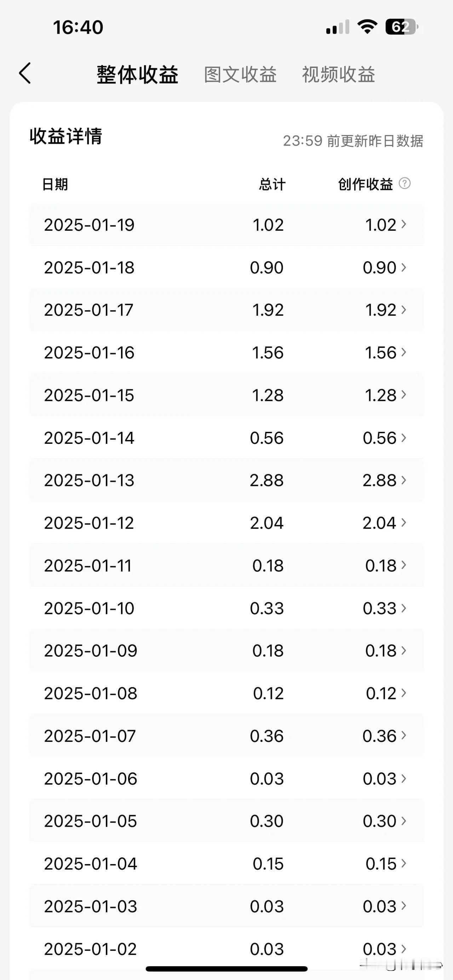The height and width of the screenshot is (980, 453).
Task: Tap the cellular signal bars icon
Action: (x=338, y=27)
